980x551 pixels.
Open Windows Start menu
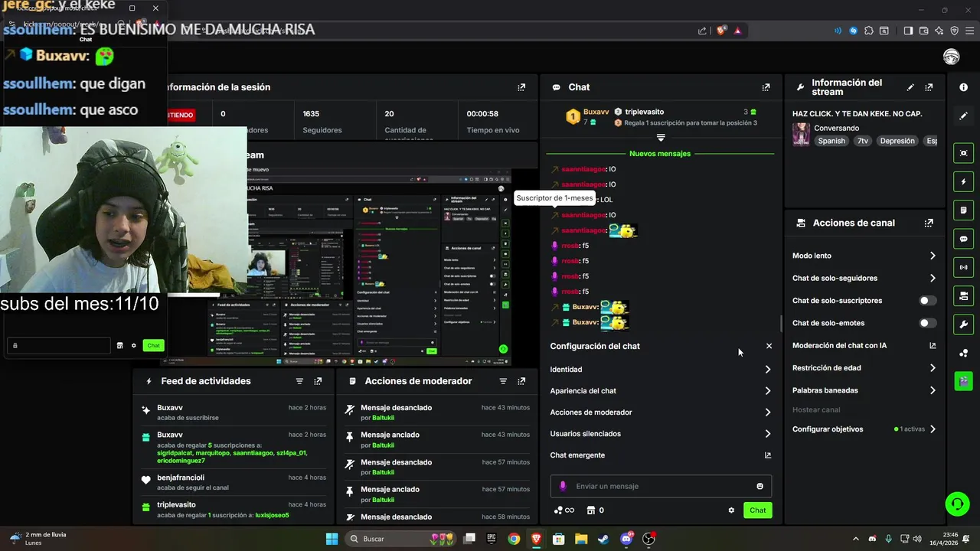point(332,539)
